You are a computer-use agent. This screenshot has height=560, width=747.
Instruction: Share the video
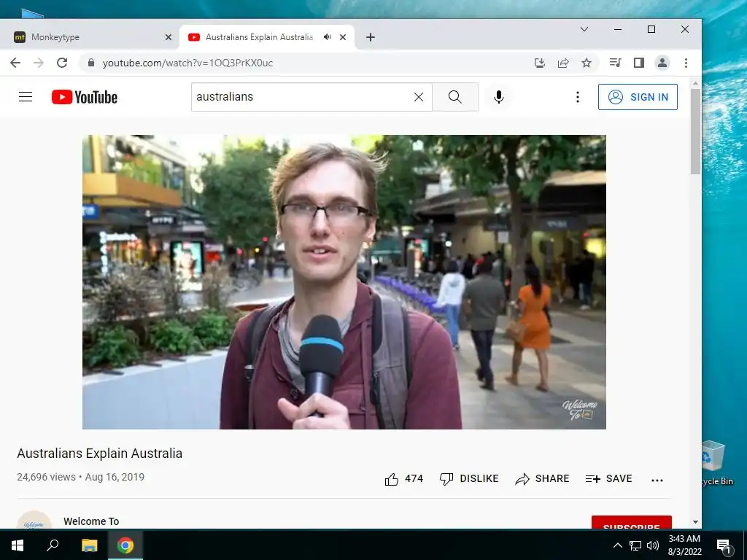click(x=542, y=478)
